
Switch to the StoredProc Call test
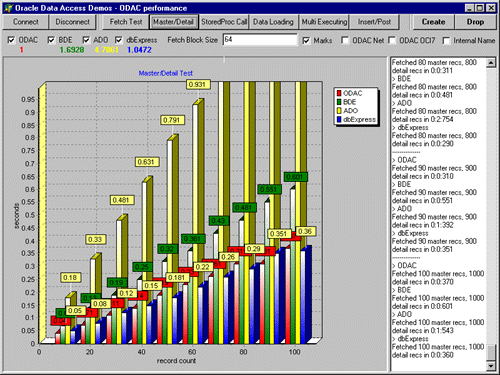click(x=224, y=22)
